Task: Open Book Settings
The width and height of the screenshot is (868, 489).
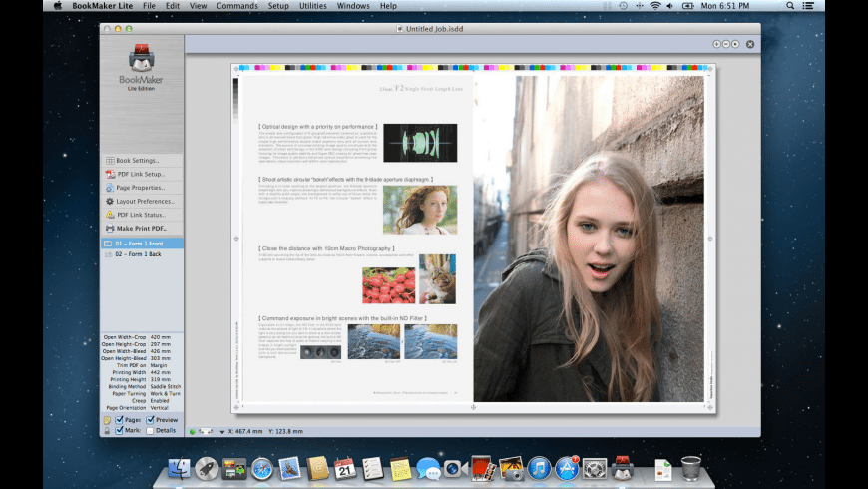Action: pyautogui.click(x=142, y=160)
